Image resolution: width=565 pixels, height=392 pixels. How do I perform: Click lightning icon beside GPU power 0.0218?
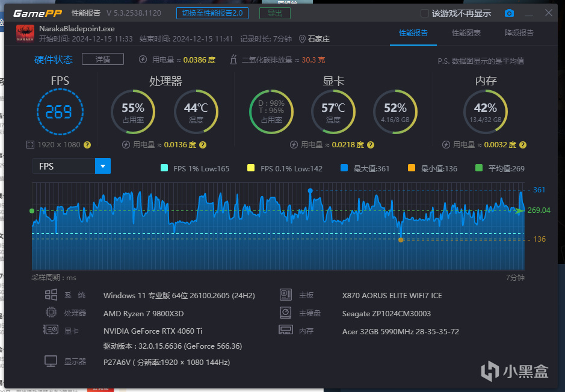click(x=294, y=145)
